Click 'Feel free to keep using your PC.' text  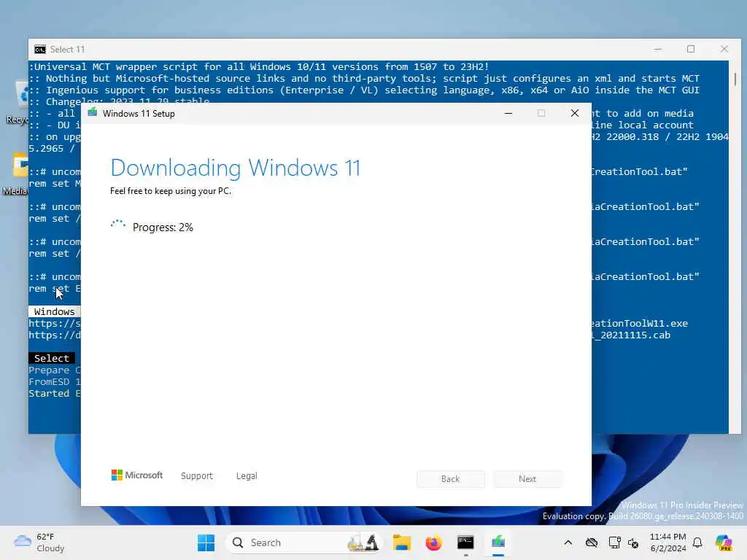click(x=171, y=191)
